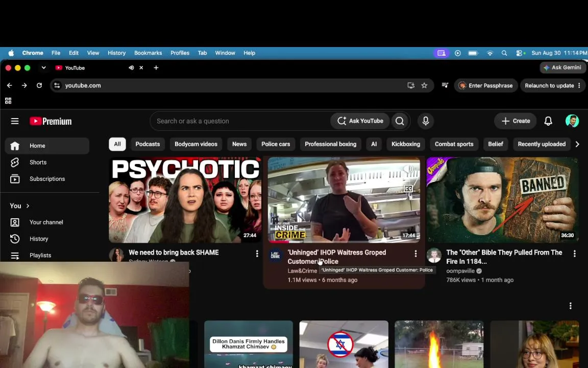Show more category chips with right arrow
This screenshot has height=368, width=588.
pos(577,144)
